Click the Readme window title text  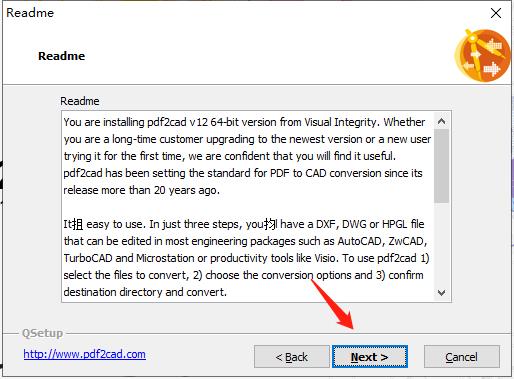point(30,13)
